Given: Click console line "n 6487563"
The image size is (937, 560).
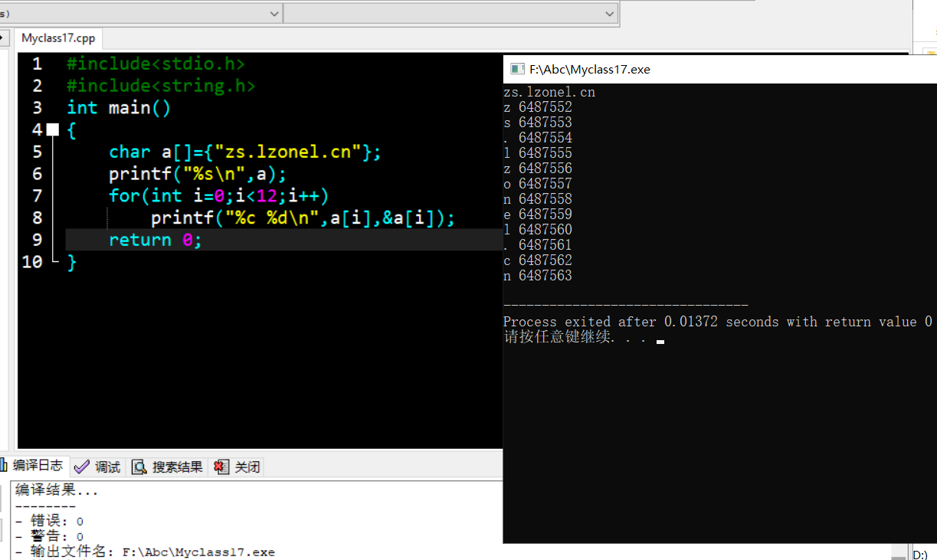Looking at the screenshot, I should pyautogui.click(x=538, y=276).
